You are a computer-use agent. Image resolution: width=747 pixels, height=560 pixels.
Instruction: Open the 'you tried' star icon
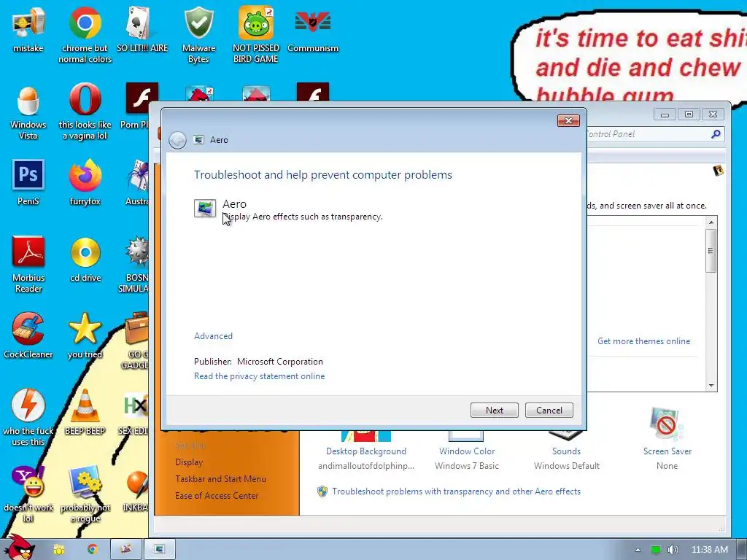pos(85,335)
